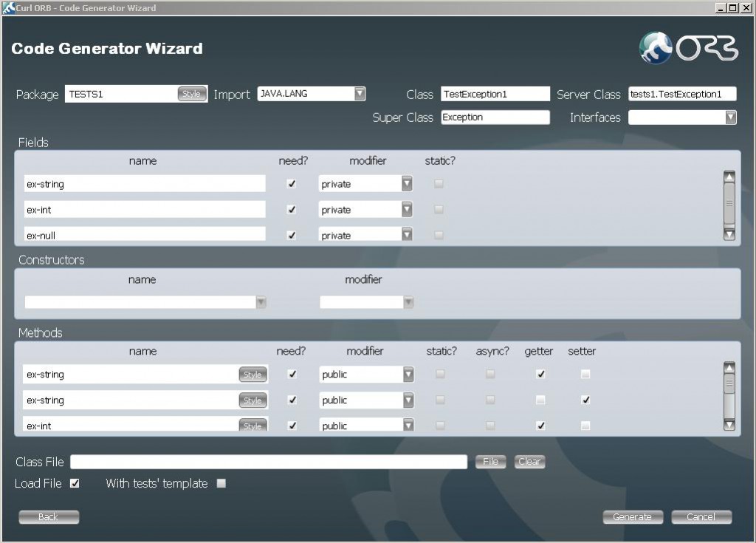The width and height of the screenshot is (756, 543).
Task: Click the Generate button
Action: (x=633, y=517)
